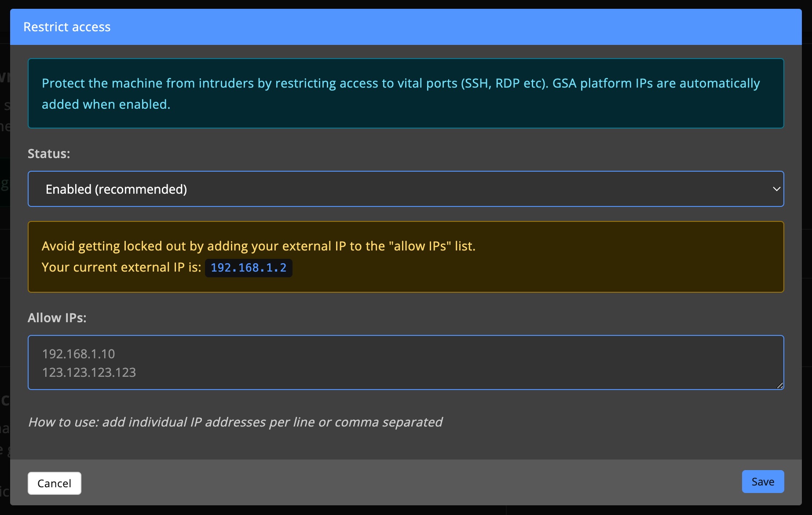Click the how-to-use helper text
812x515 pixels.
pyautogui.click(x=235, y=422)
